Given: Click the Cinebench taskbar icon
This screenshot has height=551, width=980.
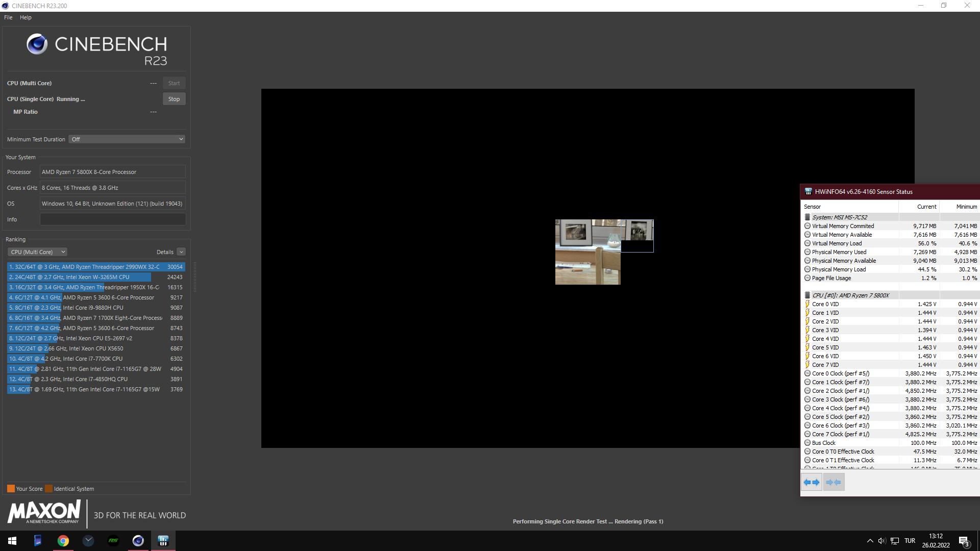Looking at the screenshot, I should (138, 541).
